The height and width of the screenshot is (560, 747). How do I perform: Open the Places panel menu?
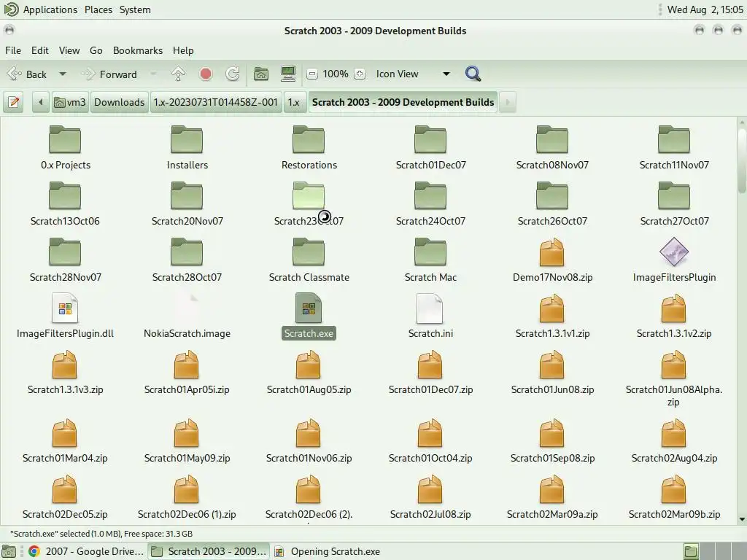[x=98, y=9]
